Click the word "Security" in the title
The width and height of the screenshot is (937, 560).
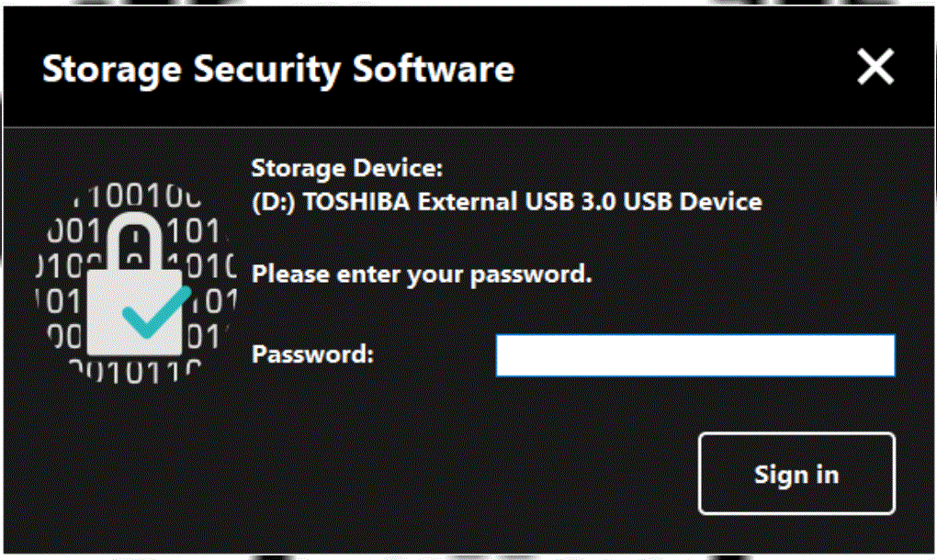coord(252,70)
